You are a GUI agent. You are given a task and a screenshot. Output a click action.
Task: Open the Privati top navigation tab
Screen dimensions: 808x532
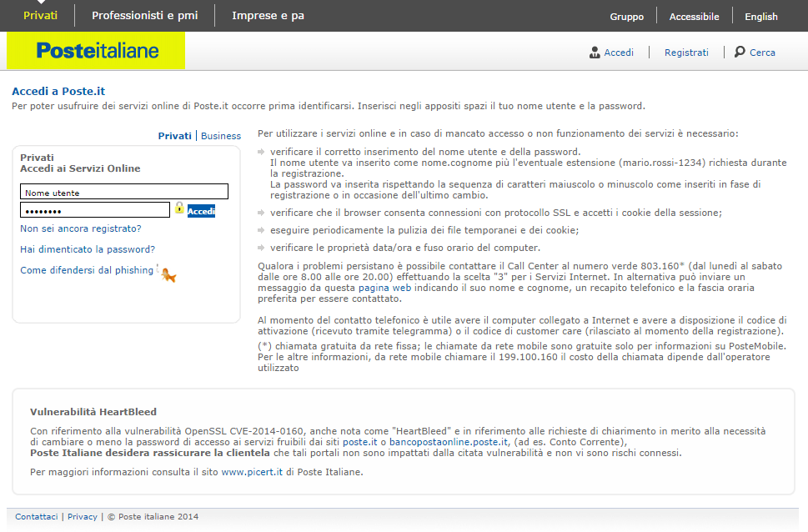pyautogui.click(x=40, y=16)
